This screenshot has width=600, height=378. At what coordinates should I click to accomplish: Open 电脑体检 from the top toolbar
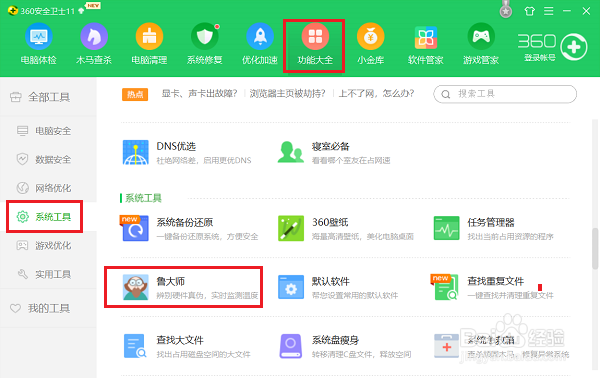[39, 44]
